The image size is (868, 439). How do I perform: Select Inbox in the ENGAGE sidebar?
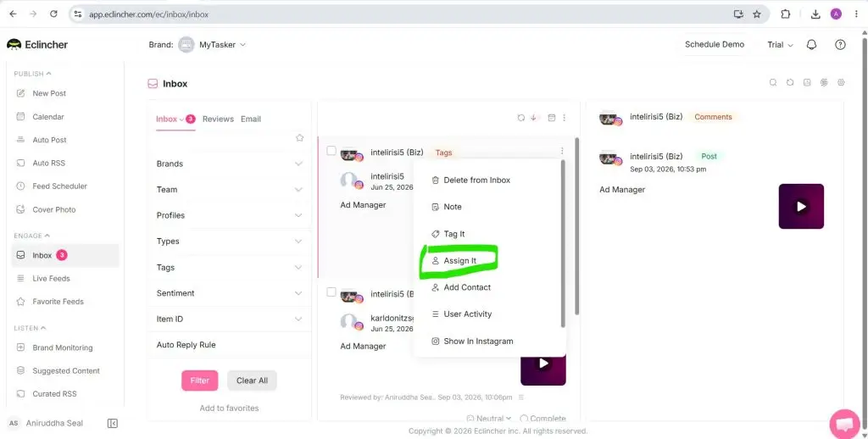click(65, 256)
